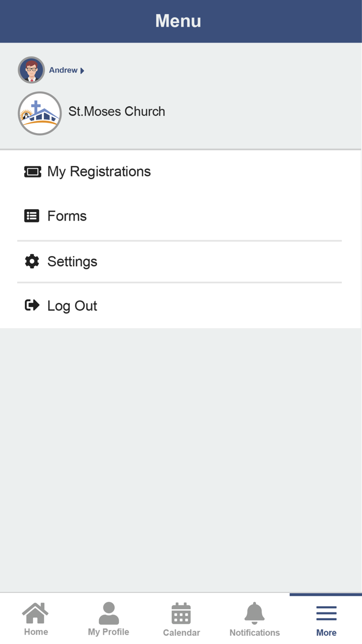
Task: Click the Settings gear icon
Action: (32, 261)
